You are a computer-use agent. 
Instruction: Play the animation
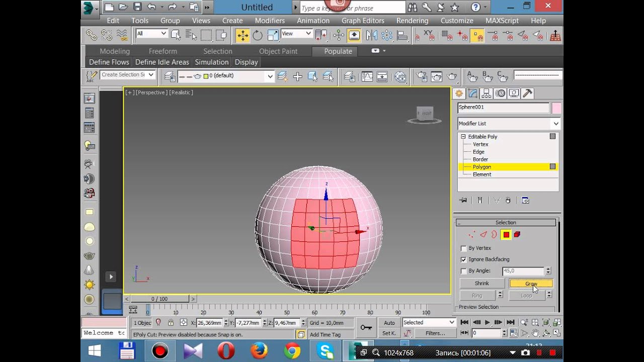coord(487,322)
